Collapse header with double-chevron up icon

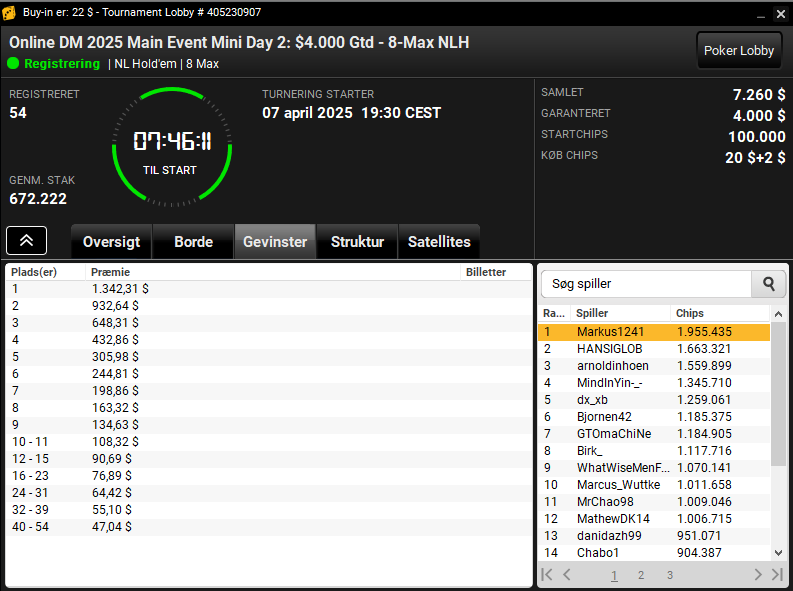26,241
